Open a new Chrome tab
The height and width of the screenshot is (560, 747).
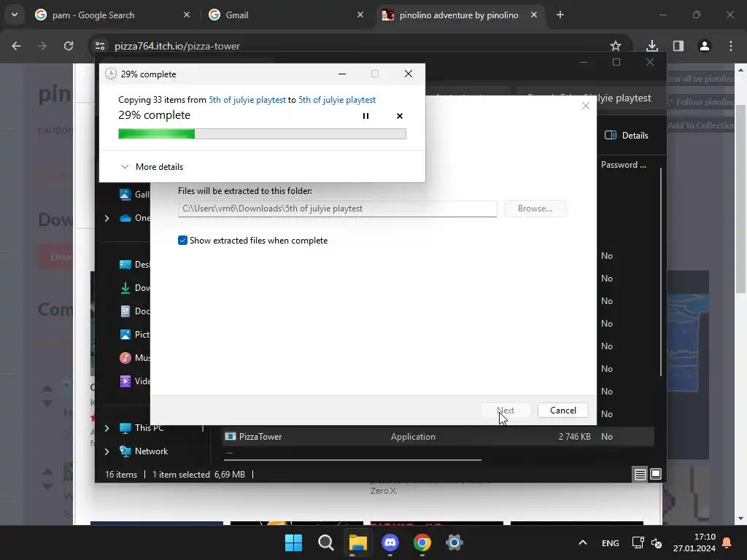point(560,15)
